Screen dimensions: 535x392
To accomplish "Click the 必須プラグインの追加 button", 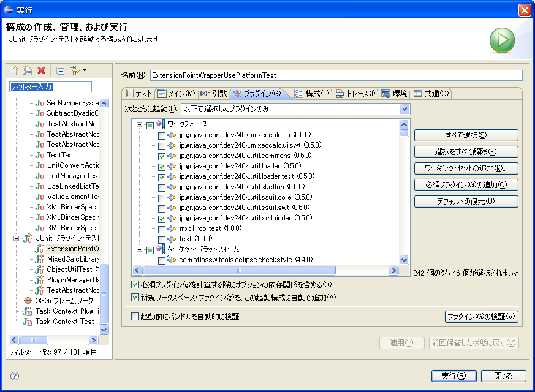I will tap(467, 184).
